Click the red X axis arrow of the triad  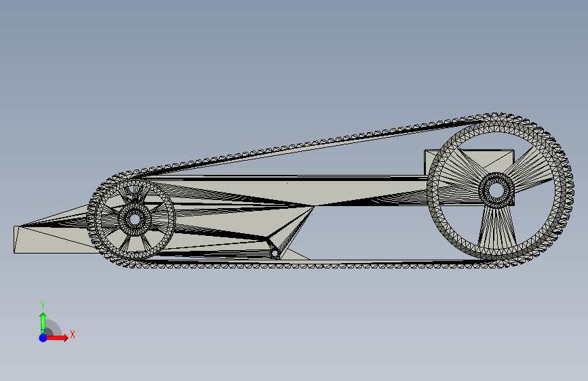(x=57, y=338)
